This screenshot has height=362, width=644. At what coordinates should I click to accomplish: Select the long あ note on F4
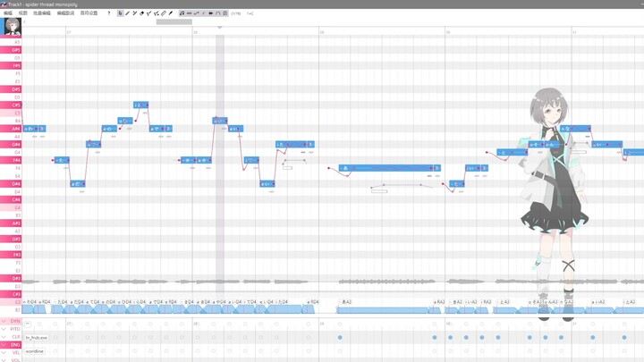386,168
